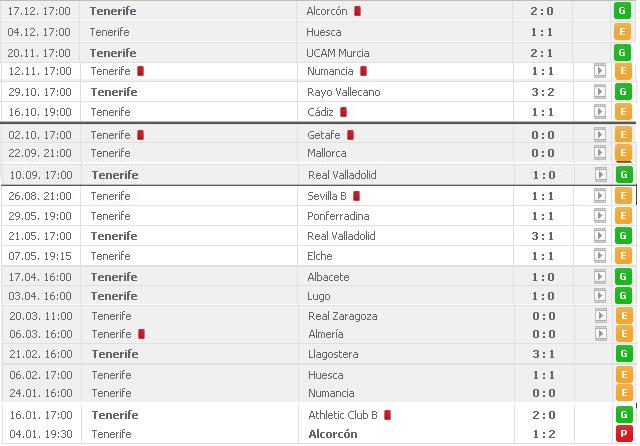Select the 17.04. 16:00 Albacete match row
Image resolution: width=640 pixels, height=446 pixels.
(x=318, y=277)
